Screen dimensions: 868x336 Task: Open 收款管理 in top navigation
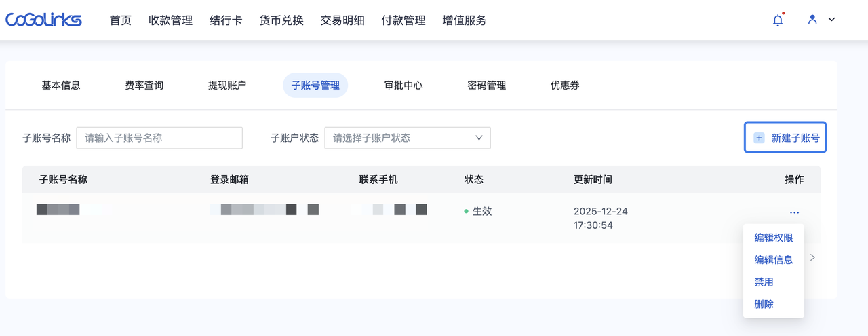point(171,20)
